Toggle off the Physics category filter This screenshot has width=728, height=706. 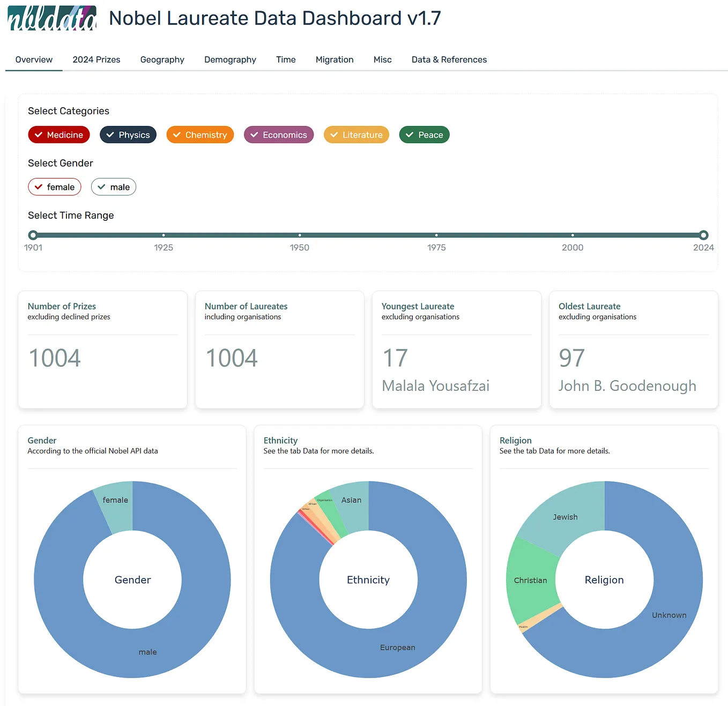[x=128, y=135]
